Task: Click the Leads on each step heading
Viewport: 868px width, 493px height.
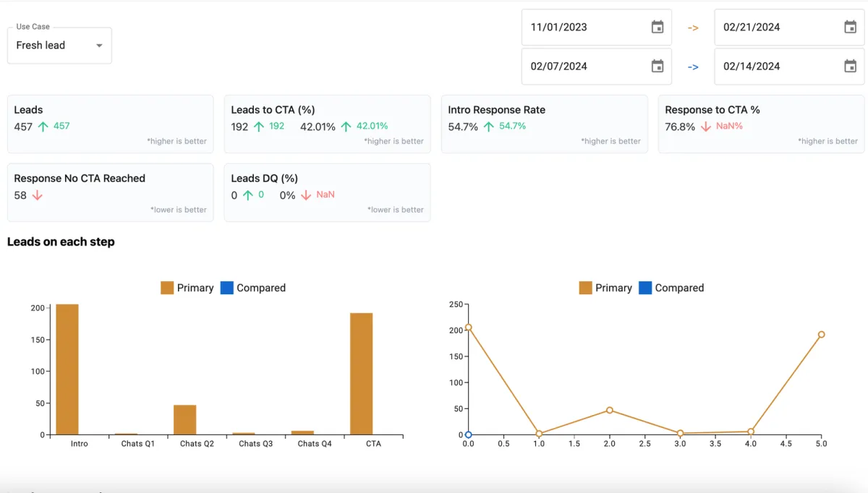Action: point(61,242)
